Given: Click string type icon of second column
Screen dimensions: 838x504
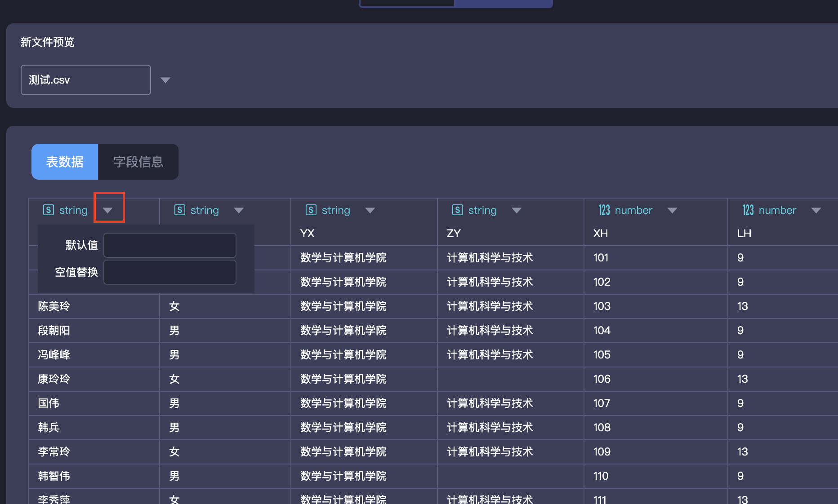Looking at the screenshot, I should click(180, 210).
